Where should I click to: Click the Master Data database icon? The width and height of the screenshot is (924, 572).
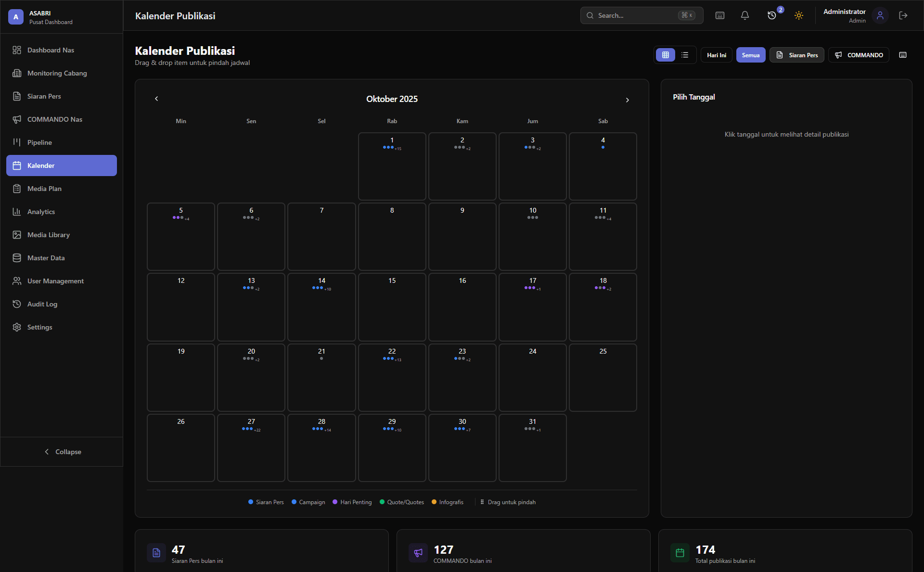click(17, 258)
